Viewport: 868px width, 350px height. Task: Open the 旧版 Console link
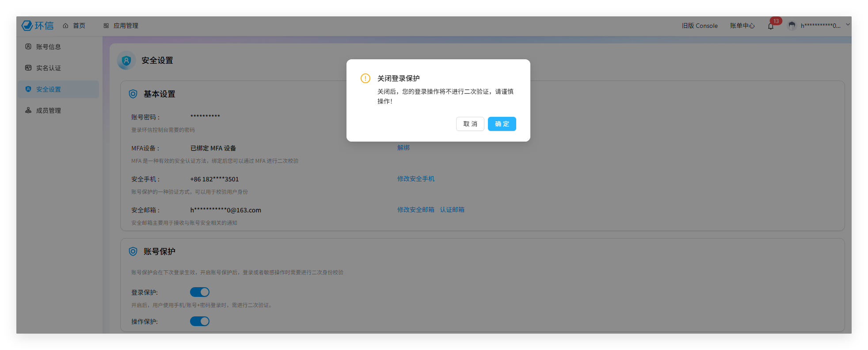[x=700, y=26]
